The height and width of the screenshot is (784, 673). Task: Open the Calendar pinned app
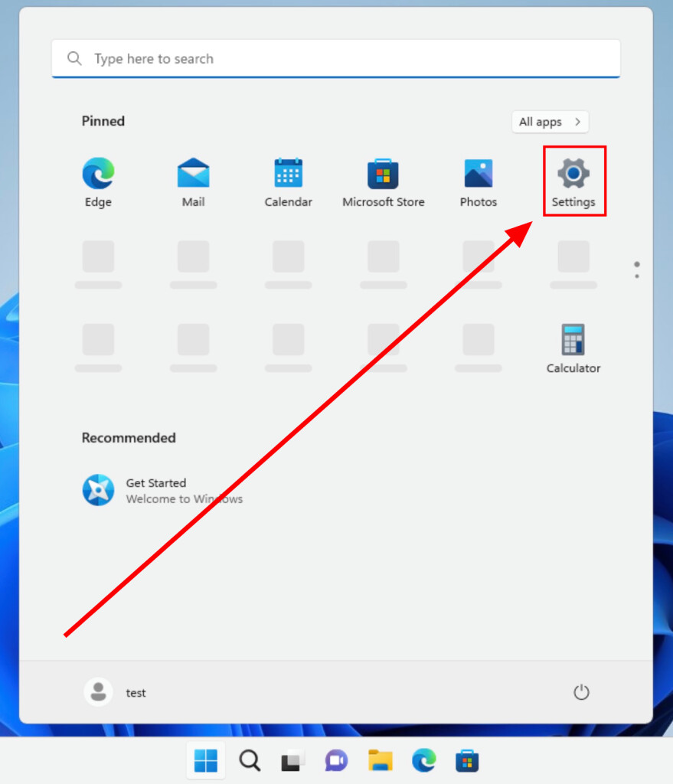(x=289, y=182)
